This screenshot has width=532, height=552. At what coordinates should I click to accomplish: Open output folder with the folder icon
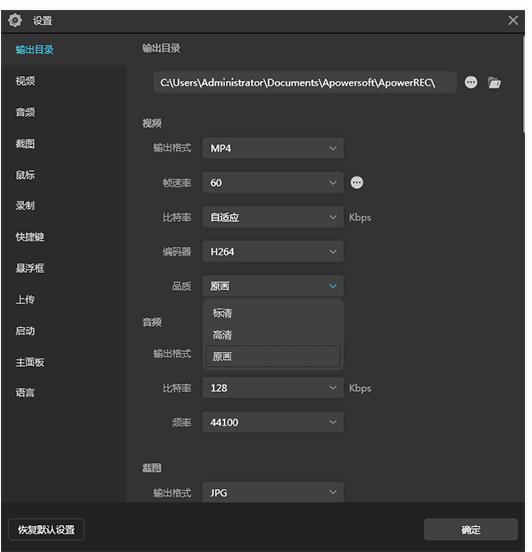click(494, 83)
